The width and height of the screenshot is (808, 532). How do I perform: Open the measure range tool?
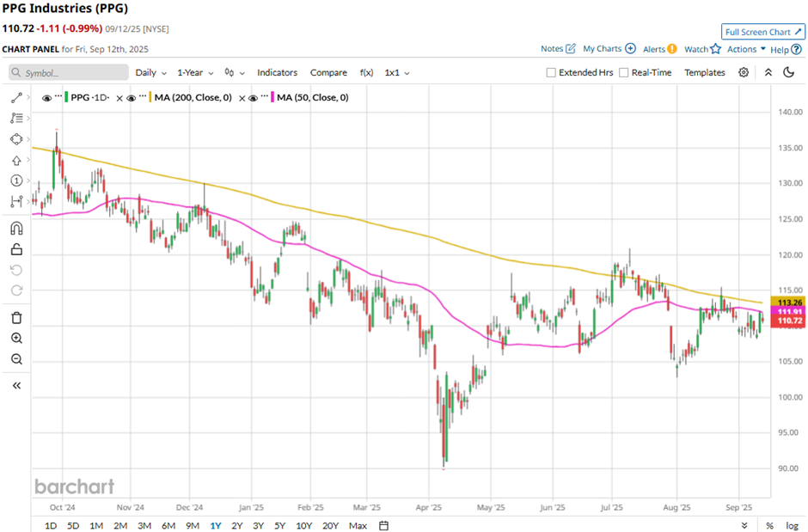point(16,201)
